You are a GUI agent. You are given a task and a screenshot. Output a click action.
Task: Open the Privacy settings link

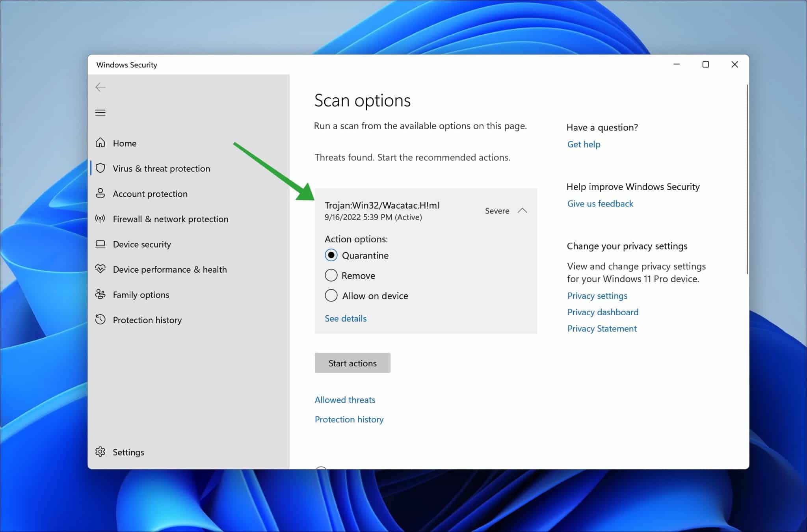click(597, 296)
